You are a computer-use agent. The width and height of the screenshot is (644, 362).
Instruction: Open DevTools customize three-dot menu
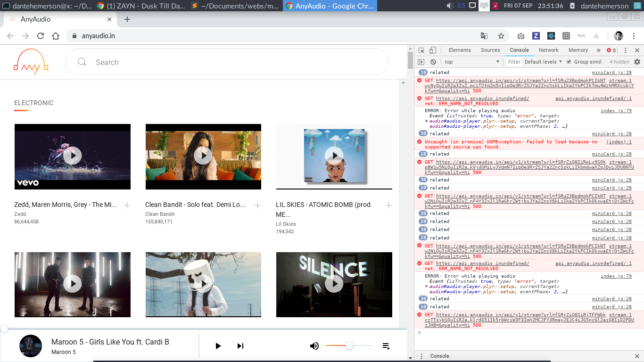(x=626, y=50)
